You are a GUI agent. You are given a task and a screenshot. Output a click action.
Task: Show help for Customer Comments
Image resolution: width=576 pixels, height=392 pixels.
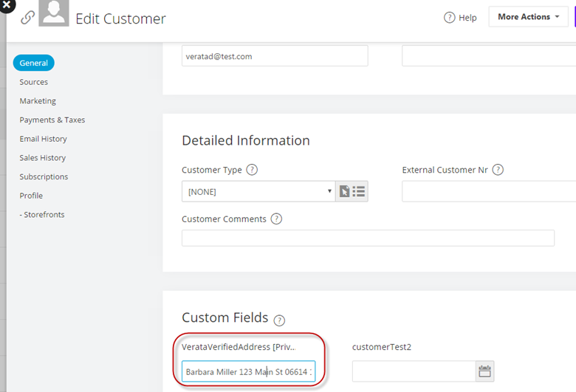pos(276,219)
